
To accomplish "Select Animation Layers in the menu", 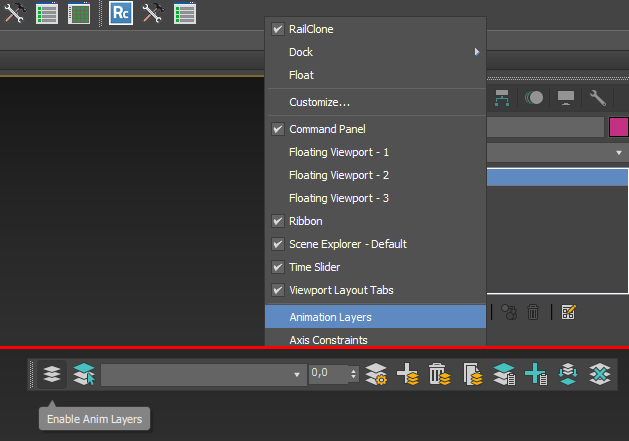I will point(330,317).
